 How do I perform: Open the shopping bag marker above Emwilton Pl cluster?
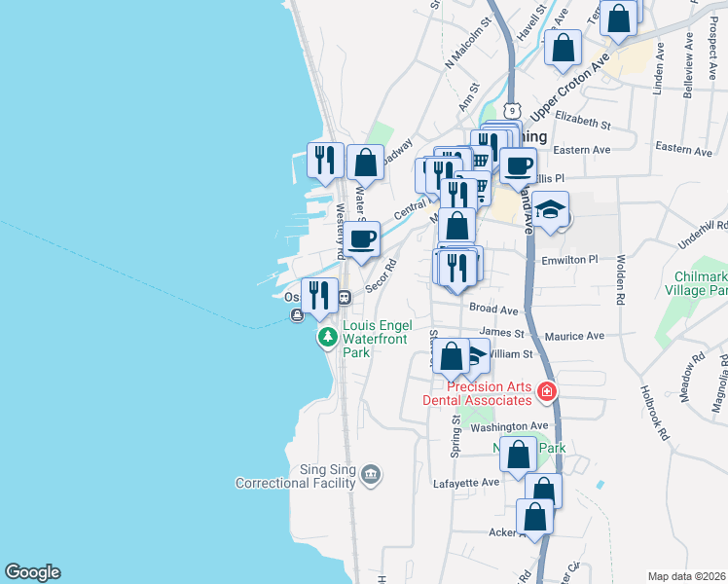click(456, 226)
